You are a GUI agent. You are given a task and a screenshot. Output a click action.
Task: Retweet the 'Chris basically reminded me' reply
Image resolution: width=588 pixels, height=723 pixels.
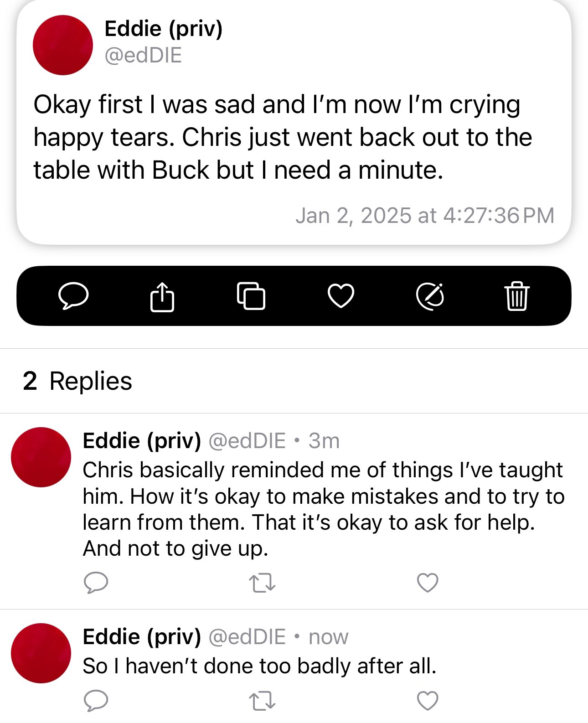click(x=262, y=583)
